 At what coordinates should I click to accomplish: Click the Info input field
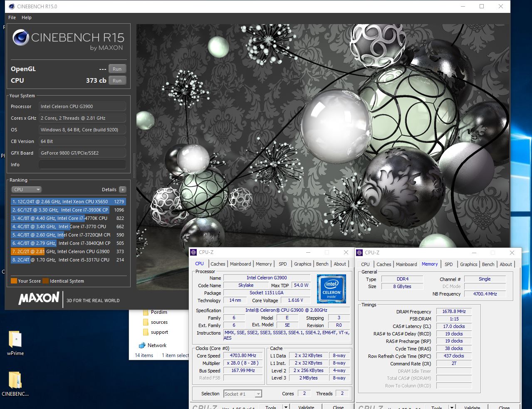click(82, 165)
